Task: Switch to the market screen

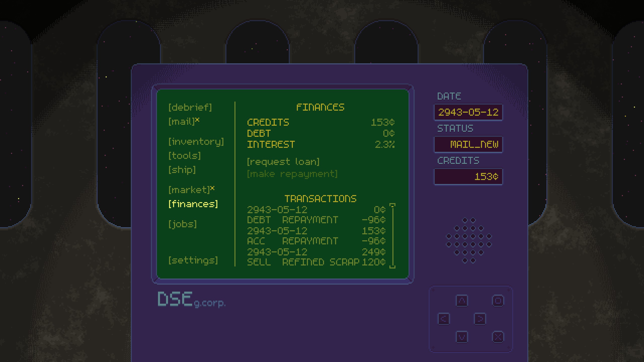Action: click(189, 190)
